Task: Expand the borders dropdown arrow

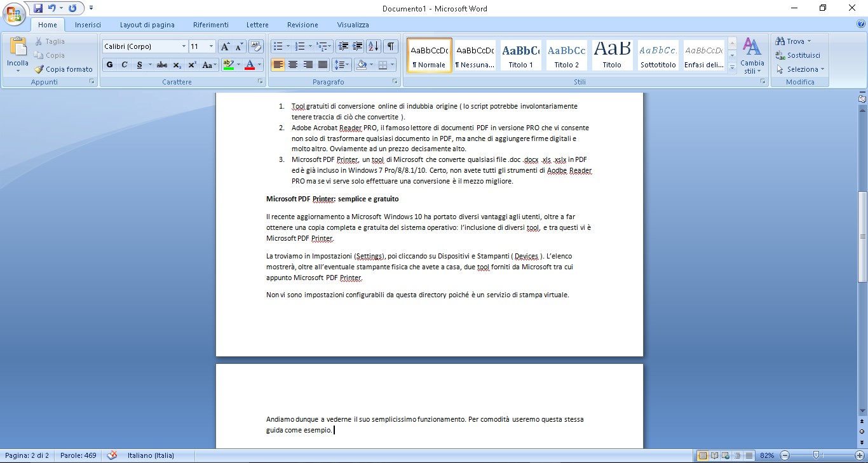Action: [392, 65]
